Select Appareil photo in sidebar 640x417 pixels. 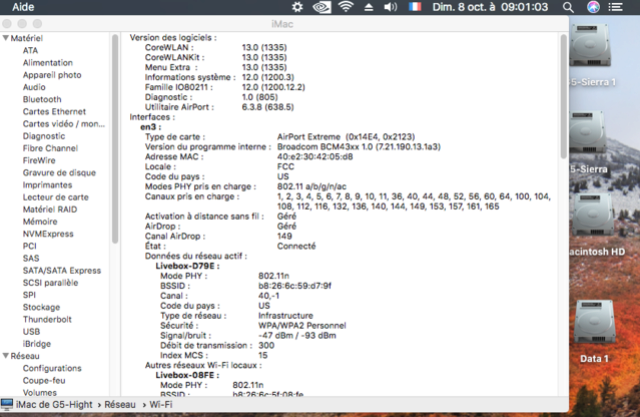pyautogui.click(x=52, y=75)
